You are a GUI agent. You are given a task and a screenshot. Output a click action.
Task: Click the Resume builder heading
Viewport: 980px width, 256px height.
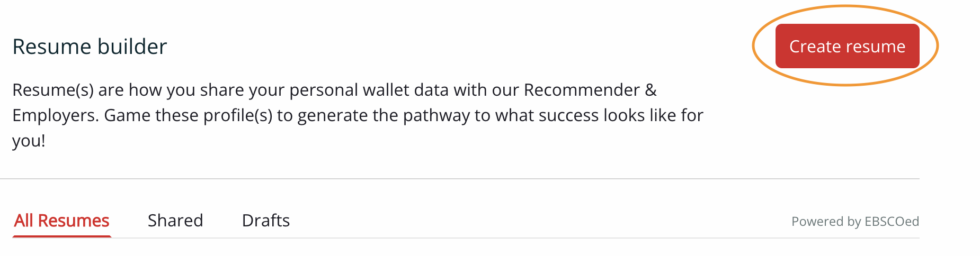pyautogui.click(x=90, y=47)
